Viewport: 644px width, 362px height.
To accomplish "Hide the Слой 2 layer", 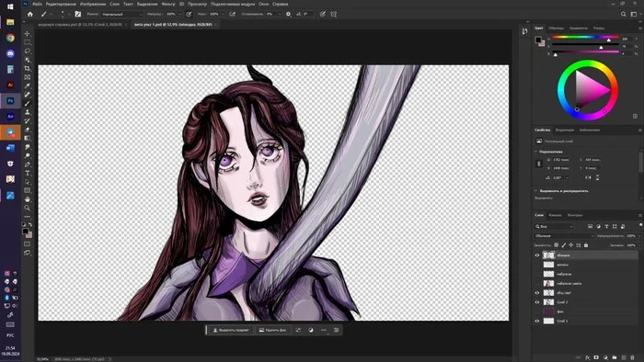I will (537, 302).
